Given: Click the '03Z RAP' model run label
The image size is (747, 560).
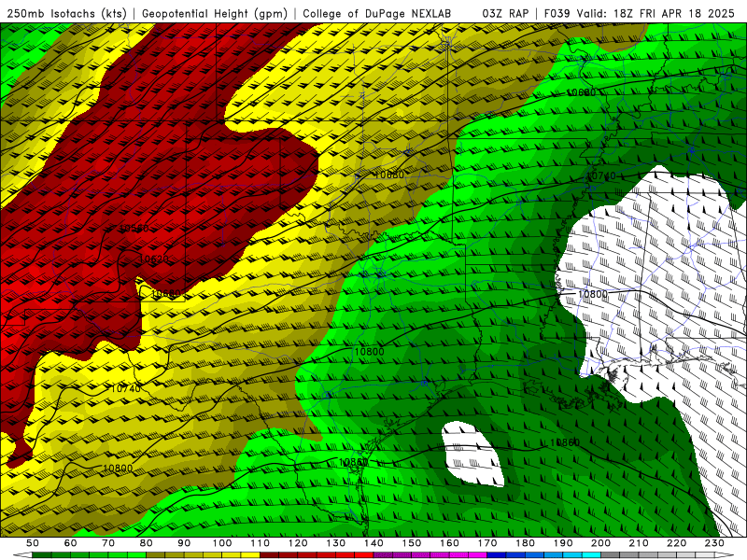Looking at the screenshot, I should pos(505,13).
